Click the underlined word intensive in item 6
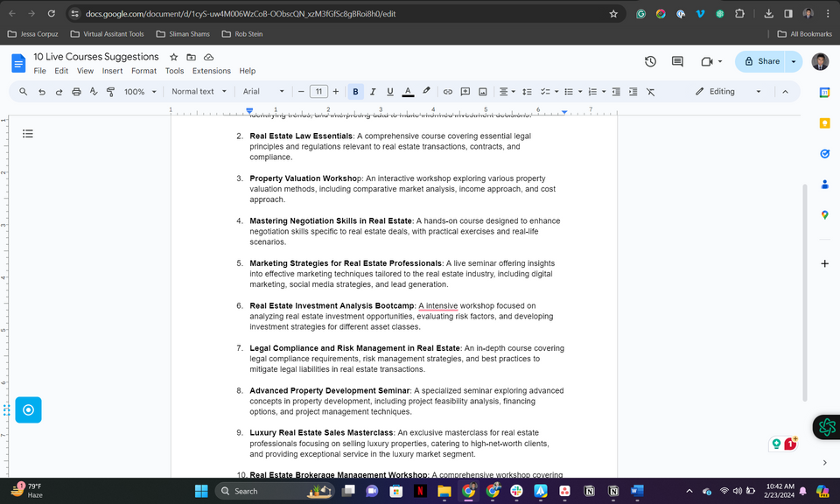The height and width of the screenshot is (504, 840). click(x=441, y=306)
